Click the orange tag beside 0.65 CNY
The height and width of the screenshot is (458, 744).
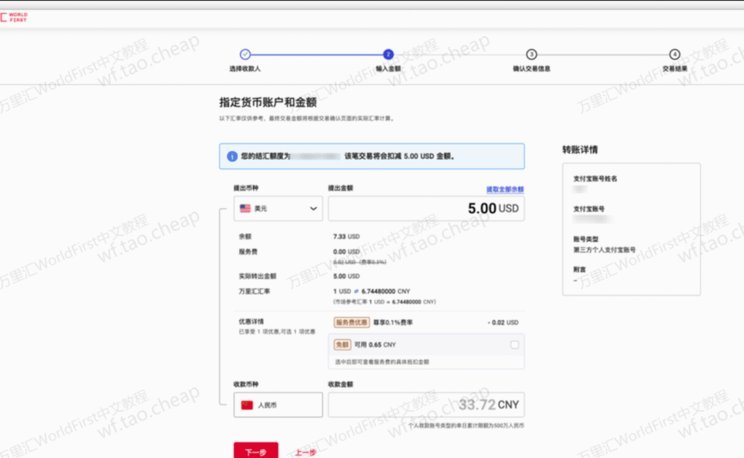pos(342,345)
